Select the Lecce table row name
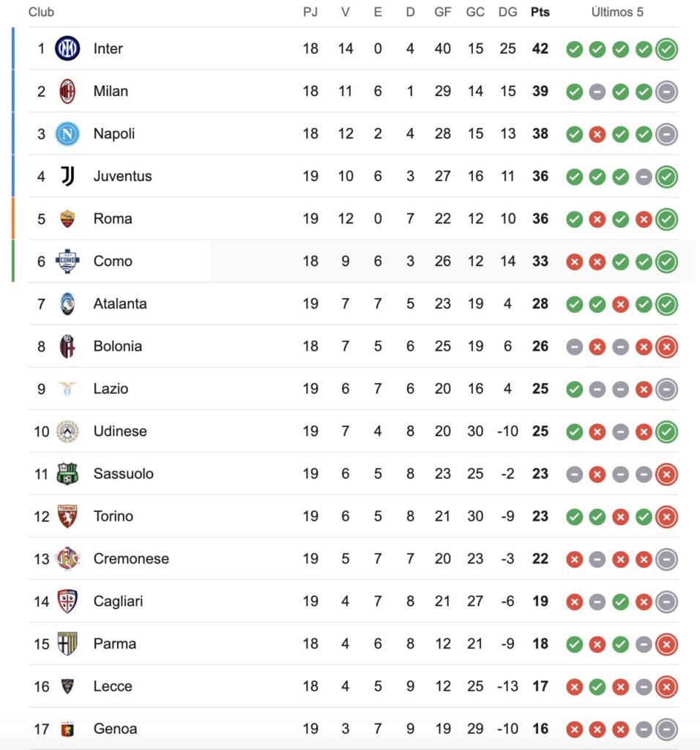 (x=113, y=686)
